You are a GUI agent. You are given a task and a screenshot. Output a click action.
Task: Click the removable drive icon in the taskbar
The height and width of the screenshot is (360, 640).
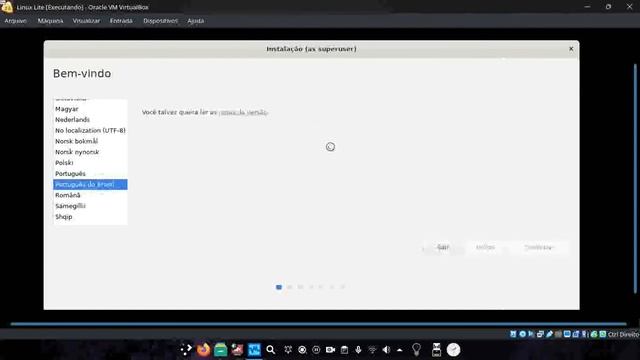point(436,350)
